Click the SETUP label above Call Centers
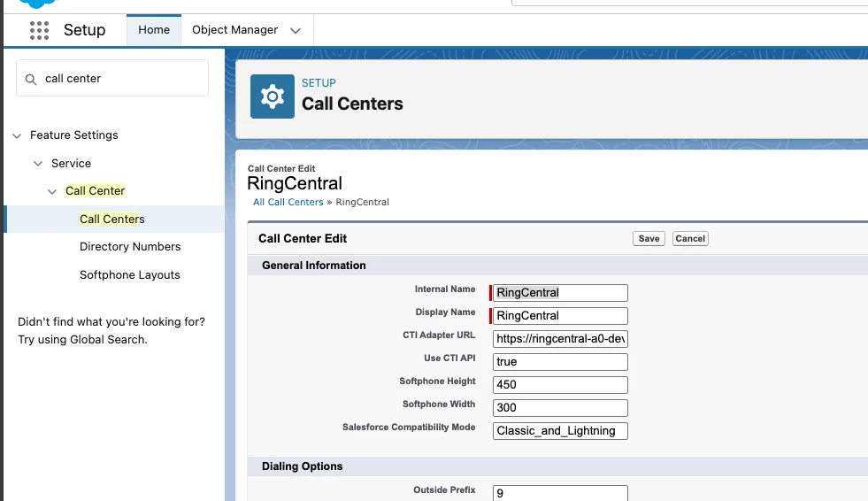This screenshot has height=501, width=868. pyautogui.click(x=319, y=83)
